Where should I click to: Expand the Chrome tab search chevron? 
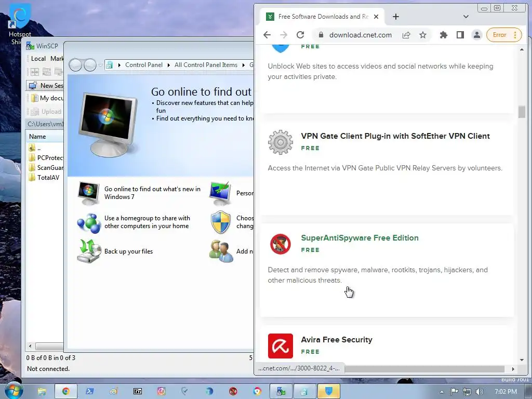pos(466,17)
